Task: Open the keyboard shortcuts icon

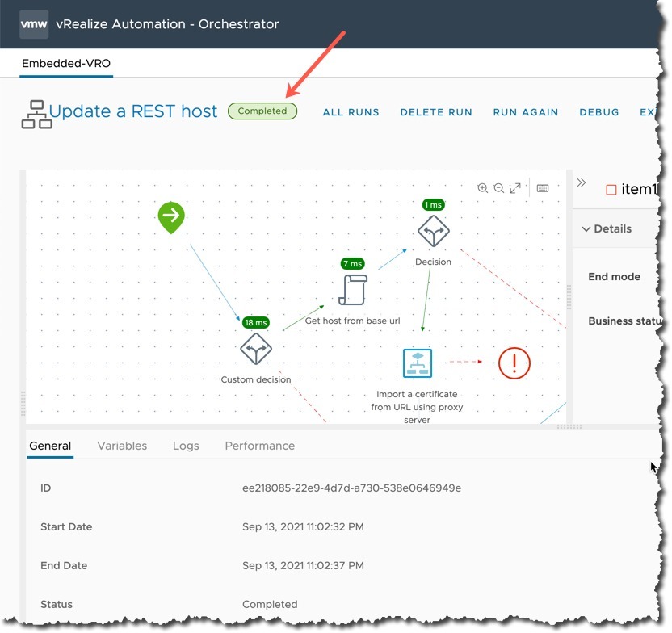Action: click(543, 188)
